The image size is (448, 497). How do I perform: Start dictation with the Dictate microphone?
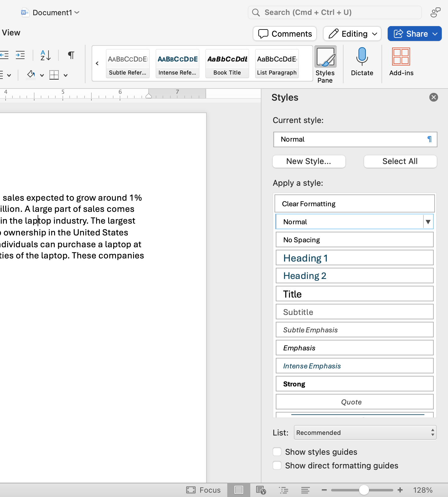(x=362, y=62)
